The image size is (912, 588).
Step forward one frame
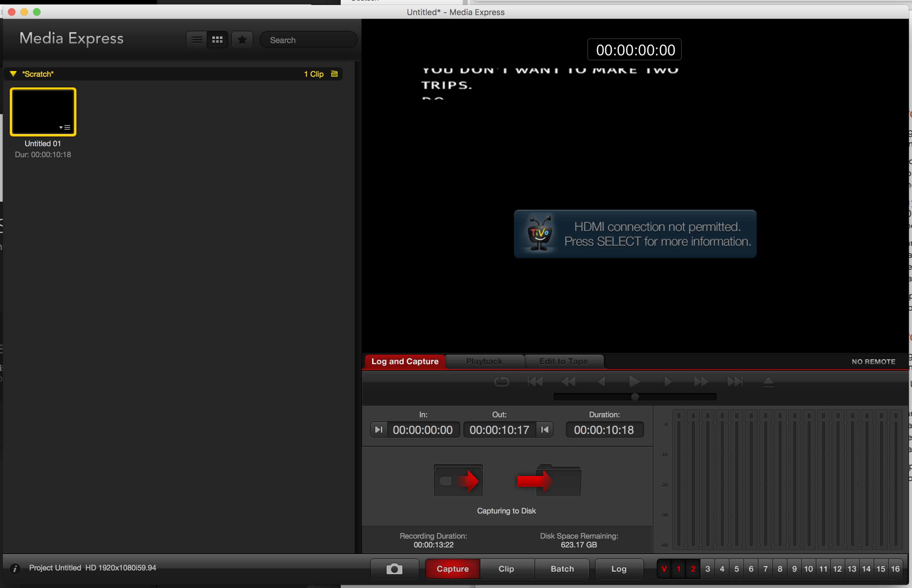point(668,381)
